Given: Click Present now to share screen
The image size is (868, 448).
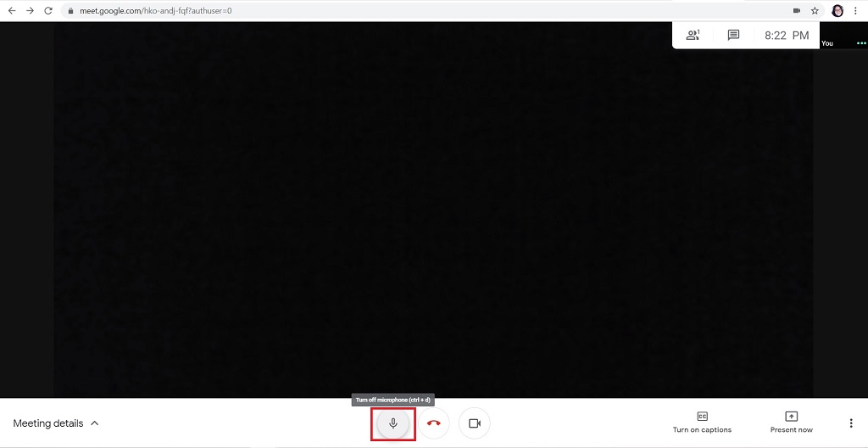Looking at the screenshot, I should (791, 422).
